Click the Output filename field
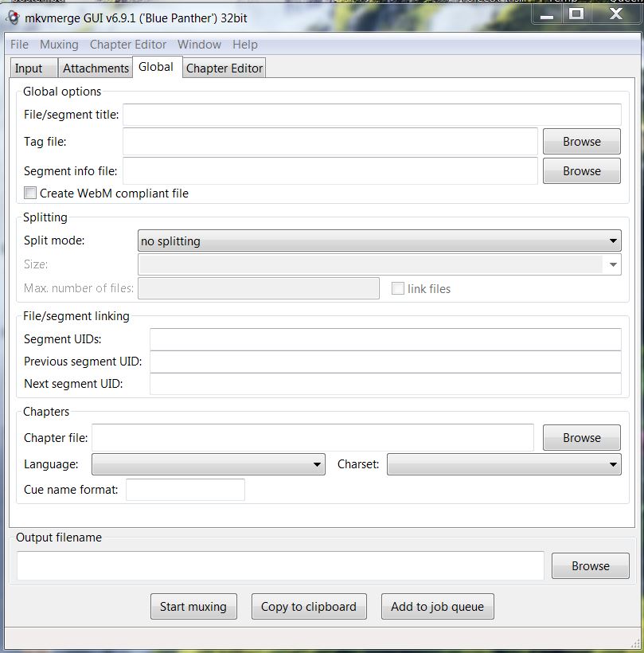This screenshot has height=653, width=644. click(280, 565)
